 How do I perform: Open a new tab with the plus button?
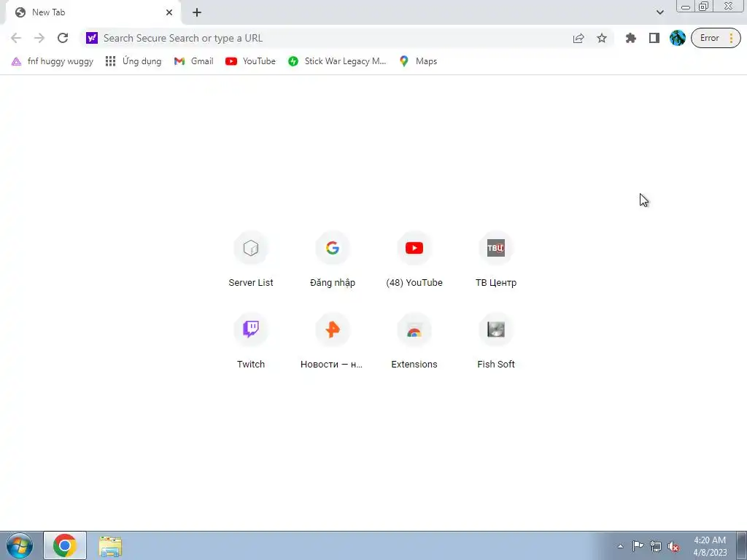(197, 12)
